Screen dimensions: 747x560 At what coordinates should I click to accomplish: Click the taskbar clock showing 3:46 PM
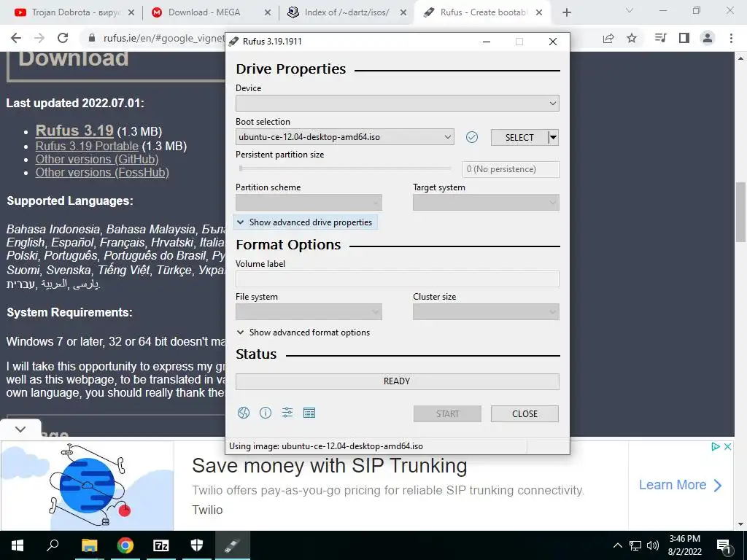pyautogui.click(x=684, y=545)
